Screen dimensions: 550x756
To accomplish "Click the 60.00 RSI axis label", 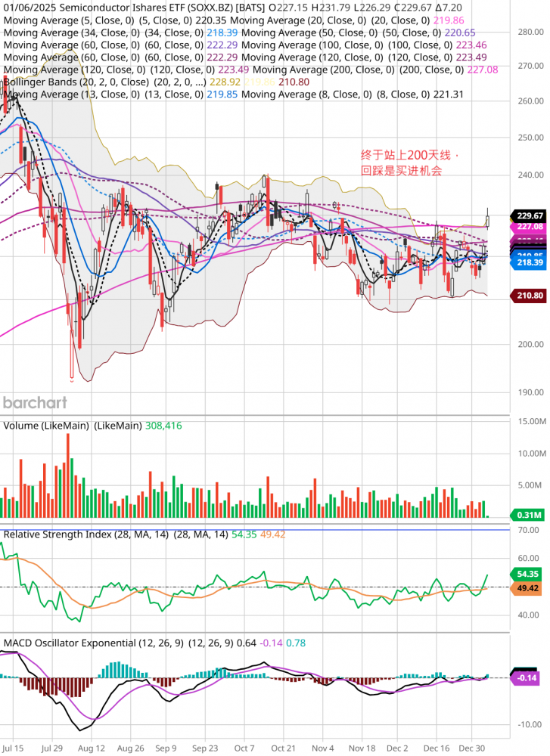I will (528, 559).
